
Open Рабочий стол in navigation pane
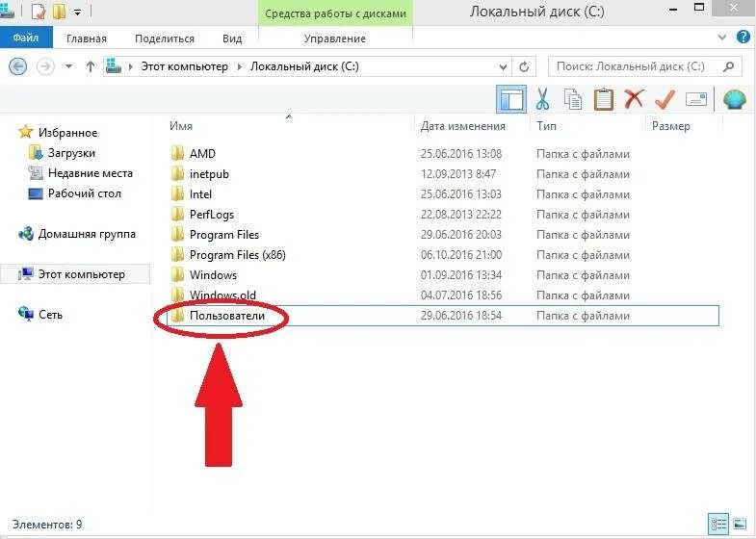tap(85, 193)
